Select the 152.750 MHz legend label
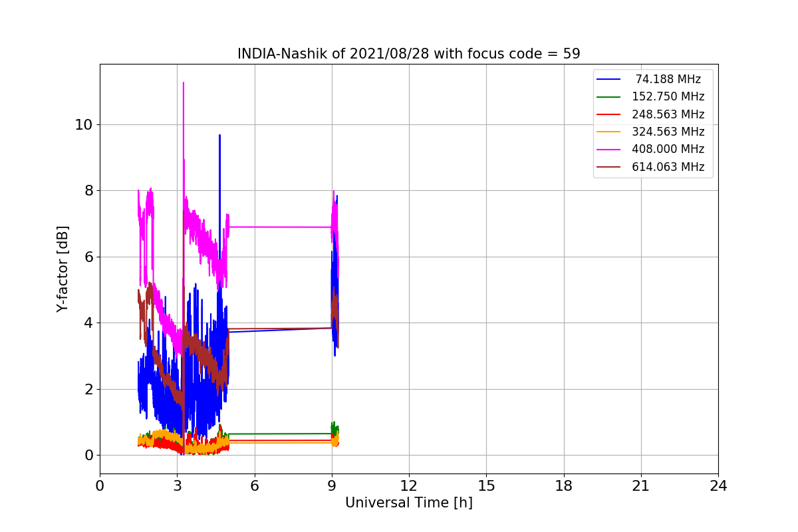 pos(668,96)
